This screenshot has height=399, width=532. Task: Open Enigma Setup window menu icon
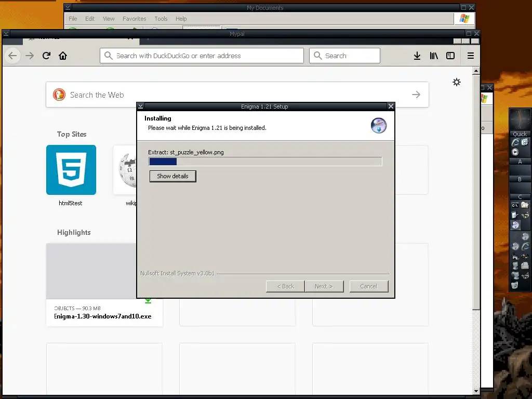point(140,106)
